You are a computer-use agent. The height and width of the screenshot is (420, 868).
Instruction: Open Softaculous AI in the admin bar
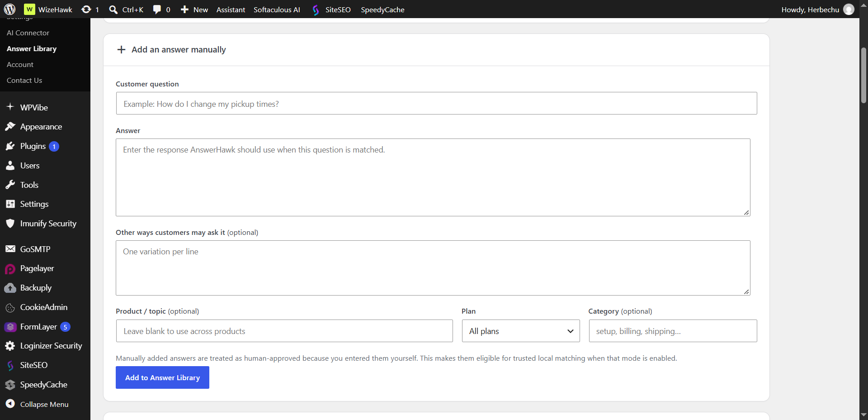[x=277, y=10]
